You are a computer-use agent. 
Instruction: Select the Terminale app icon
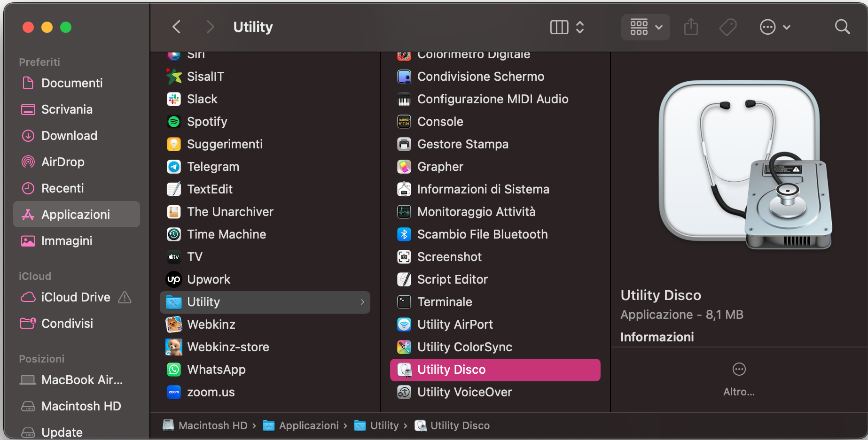(x=404, y=302)
